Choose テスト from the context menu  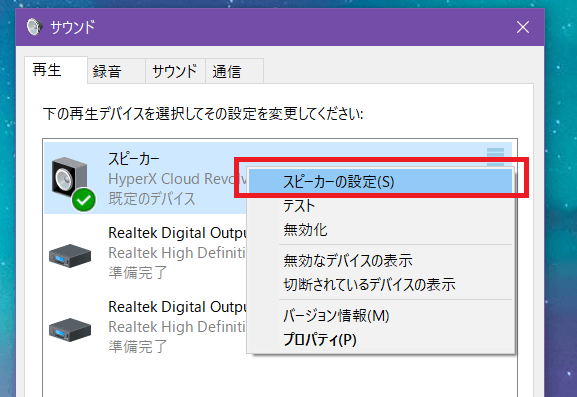coord(380,205)
